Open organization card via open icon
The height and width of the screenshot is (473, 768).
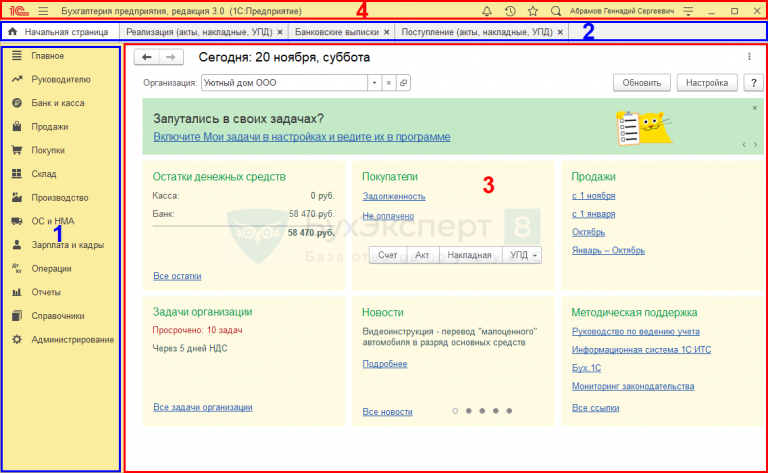403,83
